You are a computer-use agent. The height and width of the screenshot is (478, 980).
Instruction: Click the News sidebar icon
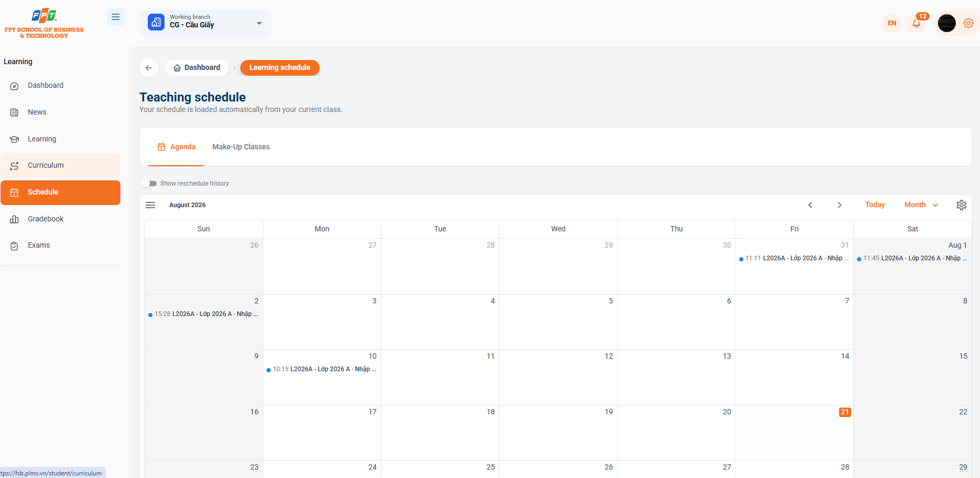[x=14, y=113]
